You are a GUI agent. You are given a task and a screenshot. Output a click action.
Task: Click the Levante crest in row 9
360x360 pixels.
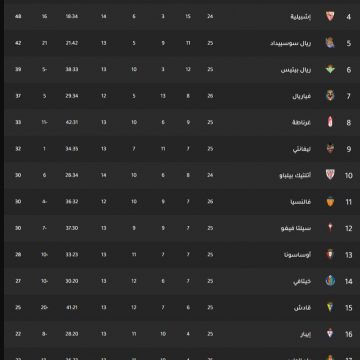click(330, 148)
